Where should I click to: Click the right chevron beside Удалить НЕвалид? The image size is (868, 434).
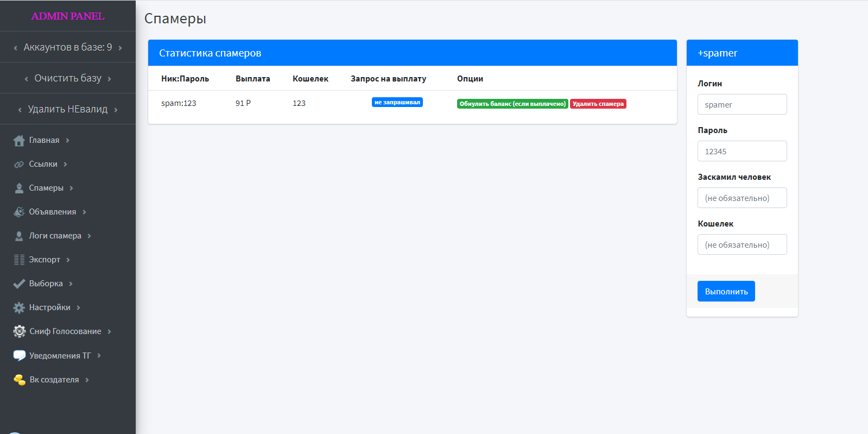click(116, 110)
